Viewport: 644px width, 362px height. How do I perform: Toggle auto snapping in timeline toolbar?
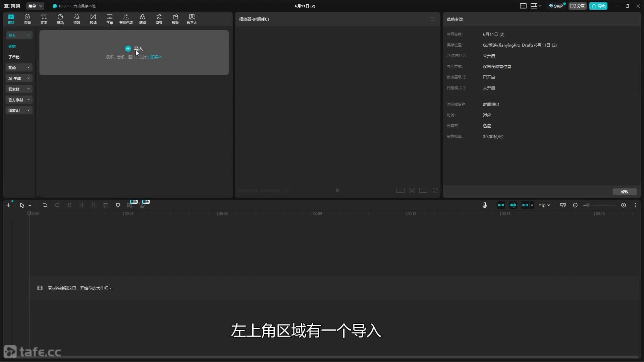(513, 205)
